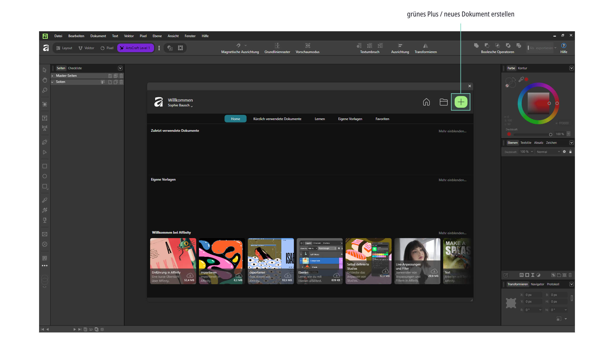
Task: Open the Dokument menu
Action: (98, 36)
